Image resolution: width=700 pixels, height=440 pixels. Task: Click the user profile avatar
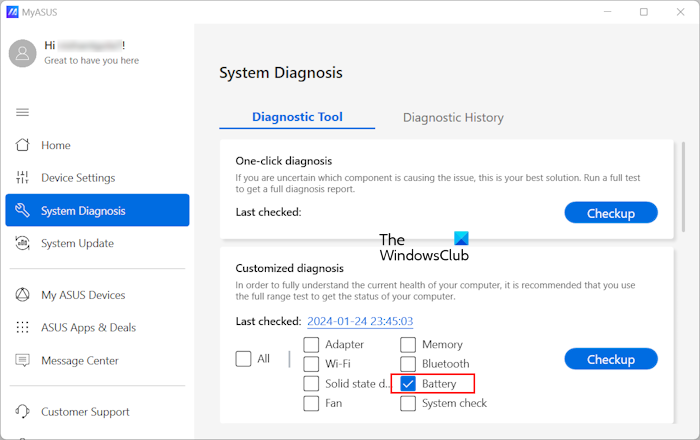click(x=22, y=53)
